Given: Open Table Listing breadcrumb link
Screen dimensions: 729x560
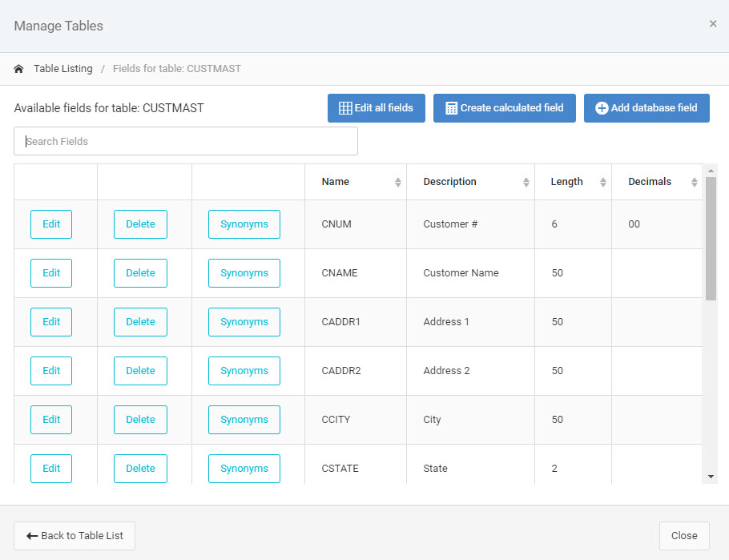Looking at the screenshot, I should [63, 69].
